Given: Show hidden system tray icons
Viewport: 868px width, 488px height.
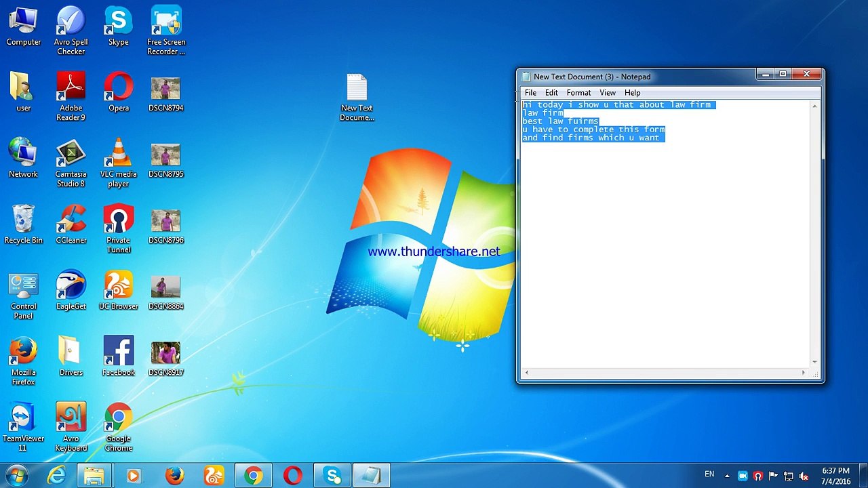Looking at the screenshot, I should pyautogui.click(x=727, y=476).
